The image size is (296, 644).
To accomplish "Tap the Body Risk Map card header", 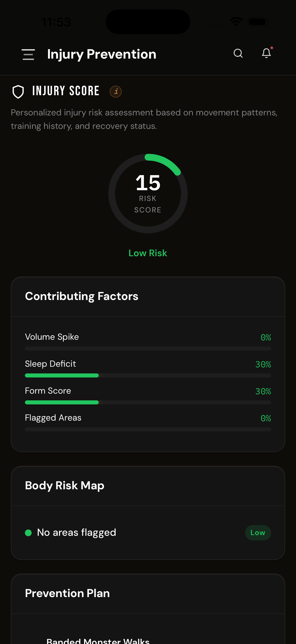I will (148, 486).
